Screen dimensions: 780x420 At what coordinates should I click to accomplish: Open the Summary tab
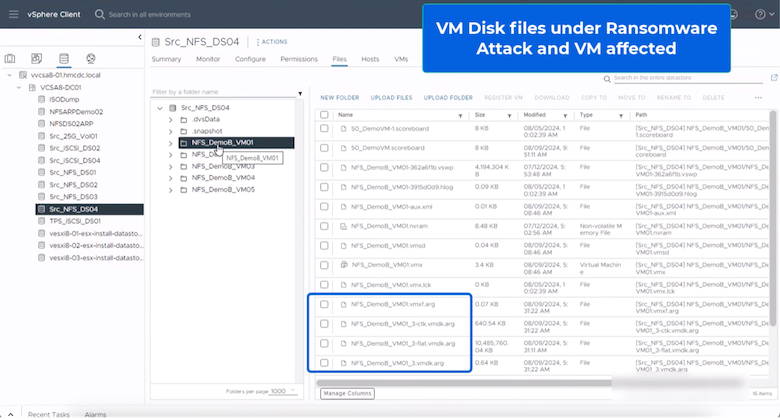click(x=166, y=59)
